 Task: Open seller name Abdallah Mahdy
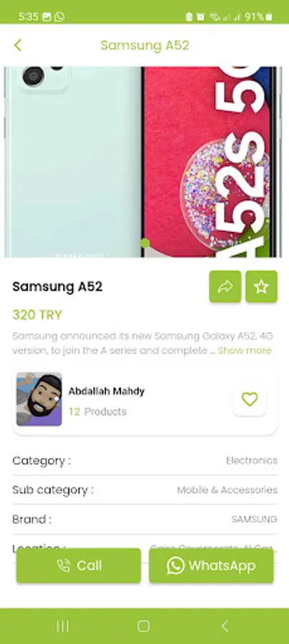click(107, 391)
